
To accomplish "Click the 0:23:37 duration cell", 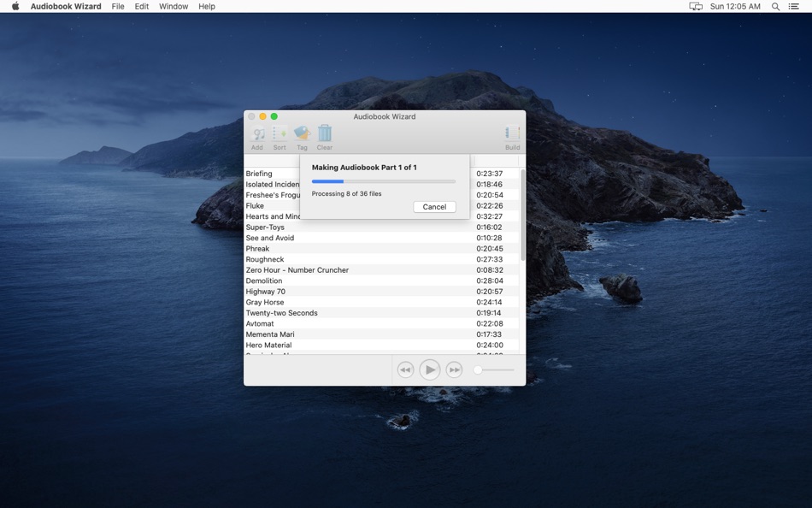I will click(x=490, y=174).
